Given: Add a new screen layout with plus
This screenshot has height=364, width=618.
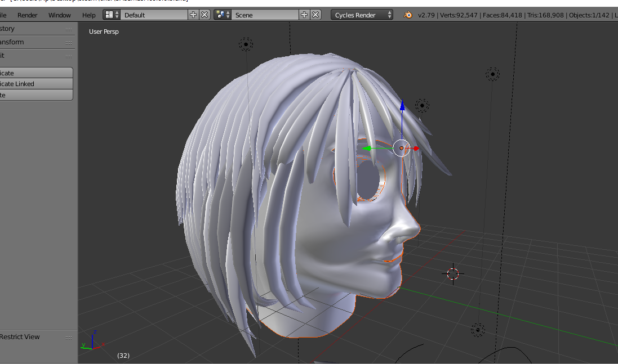Looking at the screenshot, I should pyautogui.click(x=193, y=15).
